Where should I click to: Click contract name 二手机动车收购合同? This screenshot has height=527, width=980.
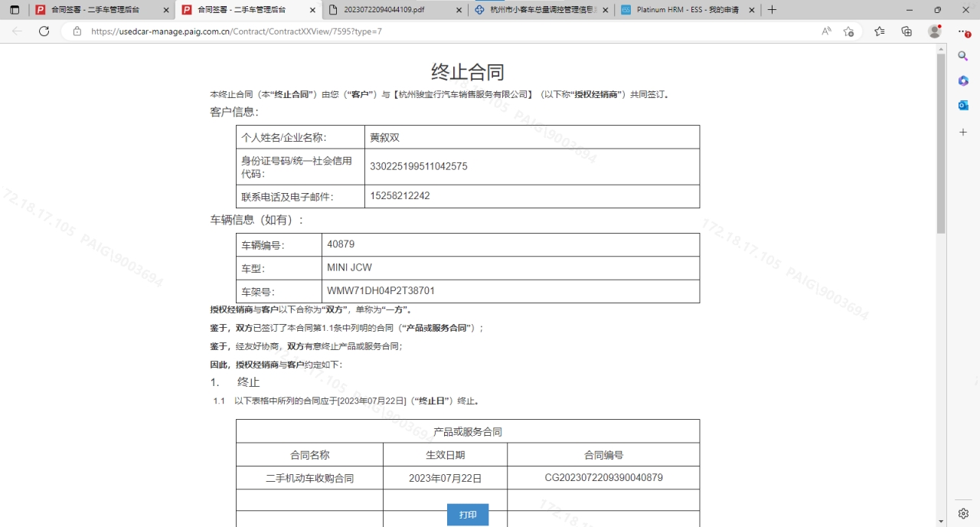pyautogui.click(x=309, y=478)
